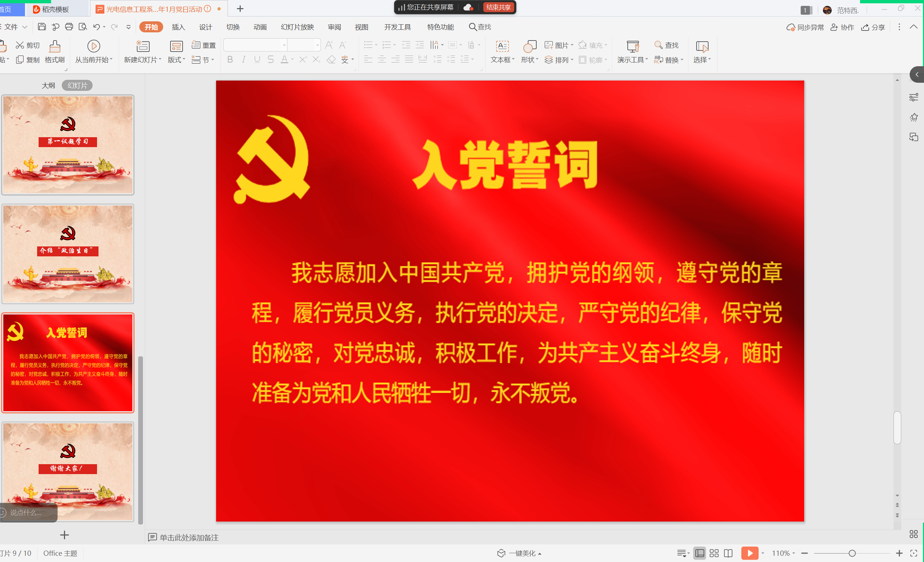Open 演示工具 presentation tools

[633, 52]
